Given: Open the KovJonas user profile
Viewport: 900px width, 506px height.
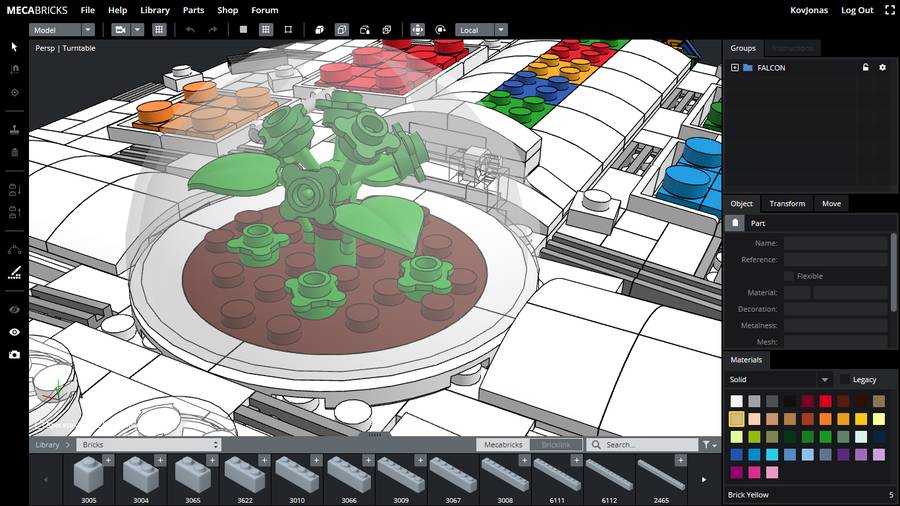Looking at the screenshot, I should point(809,10).
